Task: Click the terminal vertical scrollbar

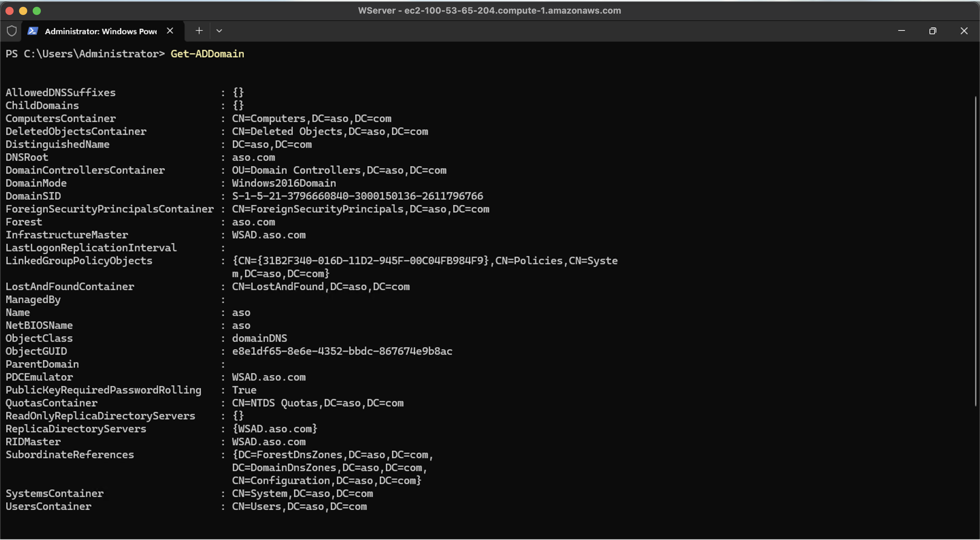Action: point(976,251)
